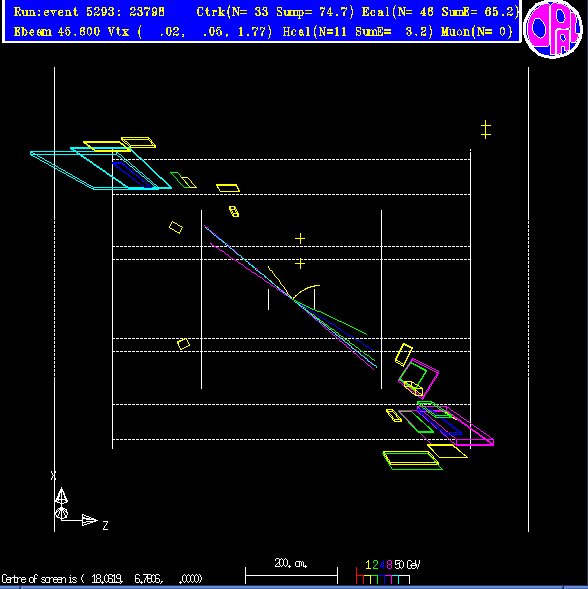Screen dimensions: 588x589
Task: Click the Run:event 5293 header text
Action: click(x=89, y=12)
